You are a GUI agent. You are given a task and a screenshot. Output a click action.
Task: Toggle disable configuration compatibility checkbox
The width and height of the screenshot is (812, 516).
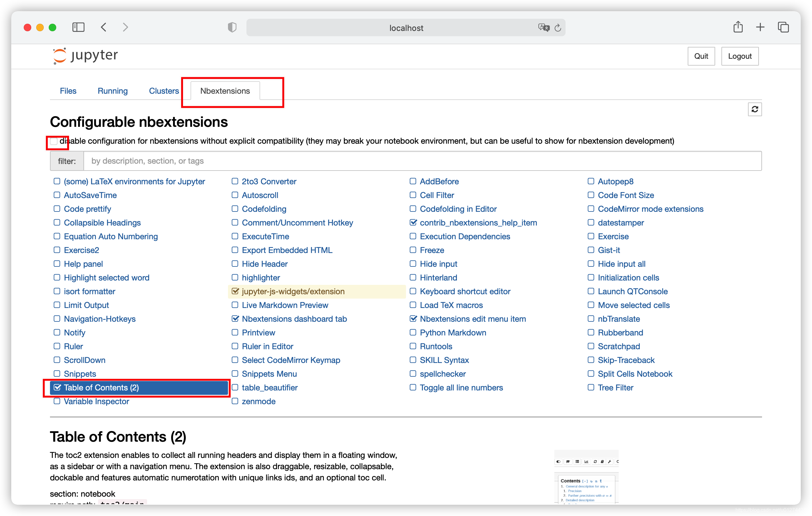[x=54, y=141]
